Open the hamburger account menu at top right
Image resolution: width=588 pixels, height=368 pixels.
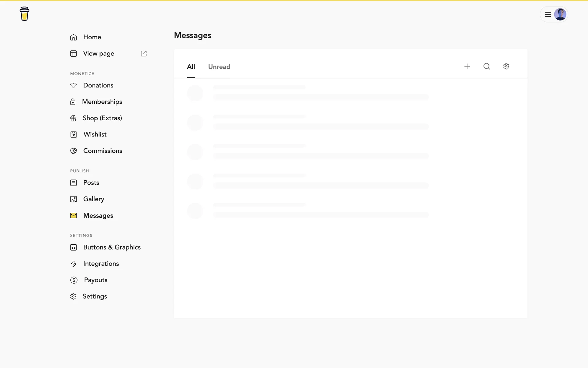coord(548,14)
